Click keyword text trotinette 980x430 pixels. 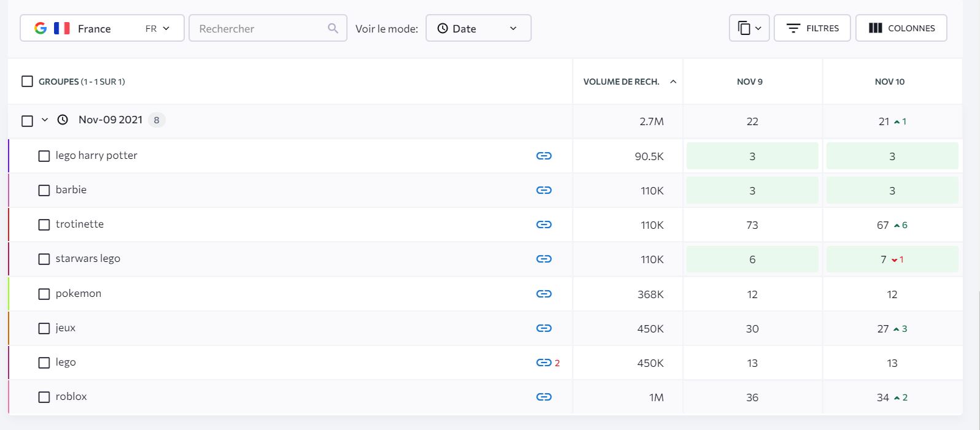pos(80,224)
